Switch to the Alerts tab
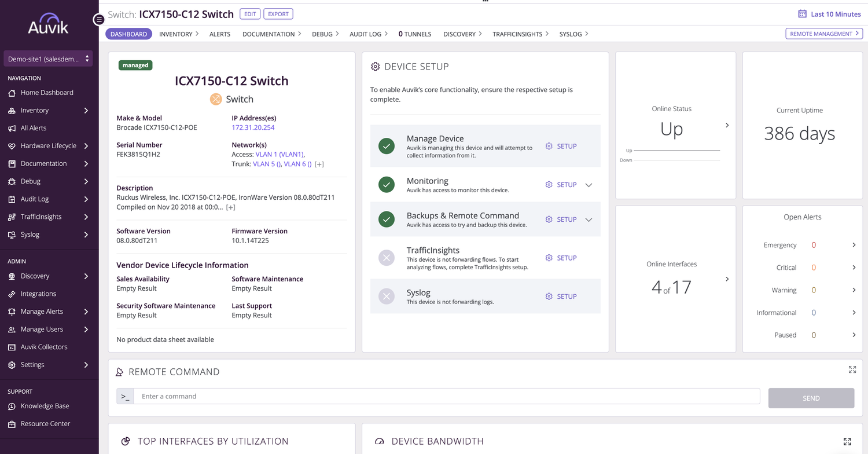 click(x=220, y=34)
